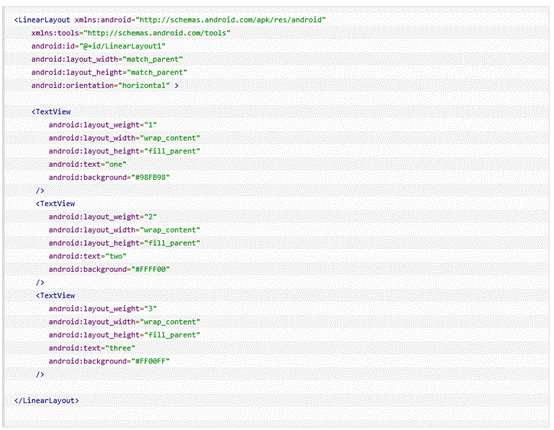Click the background #98FB98 value

[151, 177]
